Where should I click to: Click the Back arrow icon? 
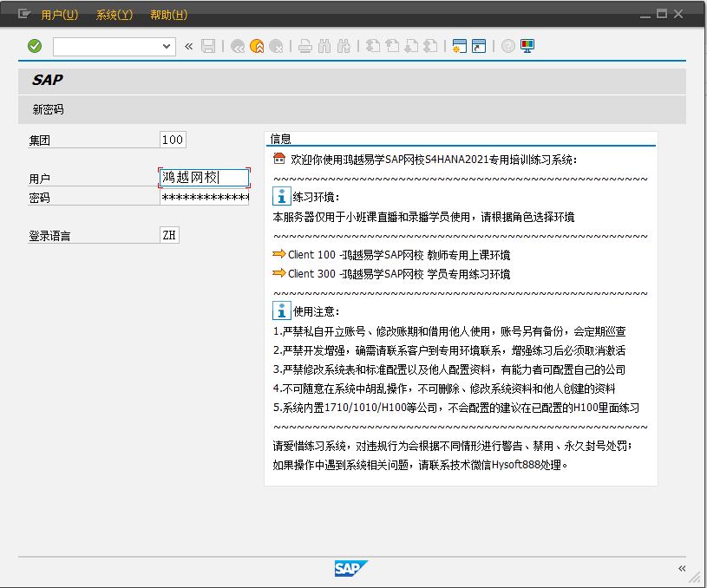pyautogui.click(x=238, y=46)
